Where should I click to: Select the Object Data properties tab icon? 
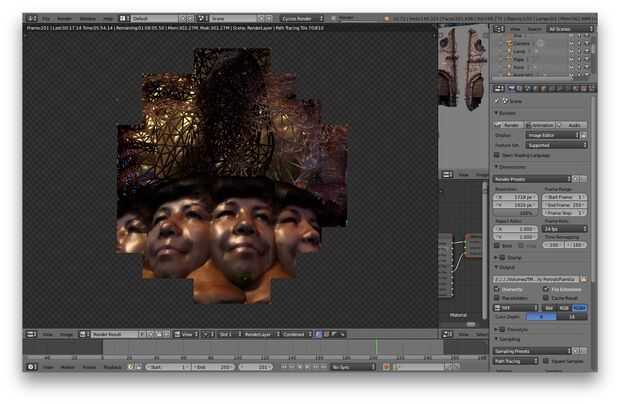[567, 89]
